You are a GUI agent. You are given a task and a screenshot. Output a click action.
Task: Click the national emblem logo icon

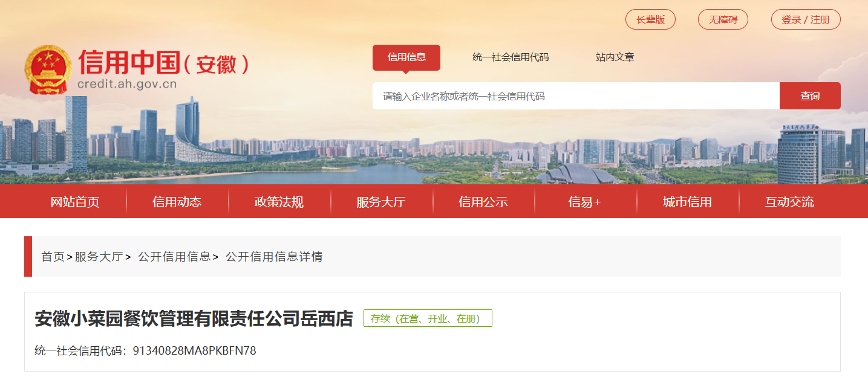pos(48,69)
